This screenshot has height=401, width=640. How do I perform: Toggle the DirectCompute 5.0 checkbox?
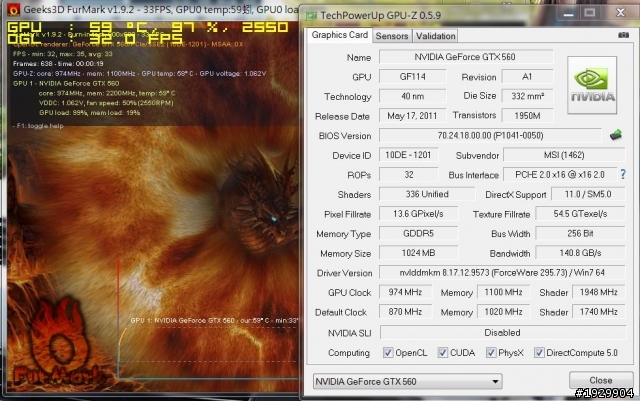pos(539,352)
